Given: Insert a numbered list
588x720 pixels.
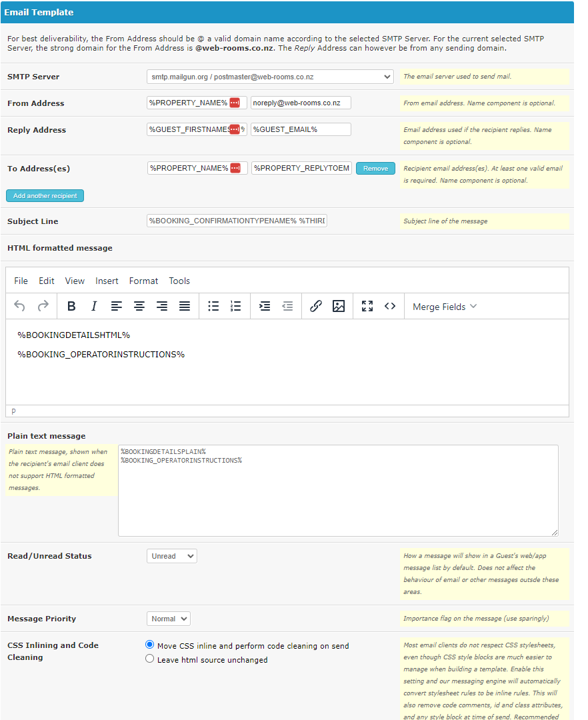Looking at the screenshot, I should pos(236,306).
